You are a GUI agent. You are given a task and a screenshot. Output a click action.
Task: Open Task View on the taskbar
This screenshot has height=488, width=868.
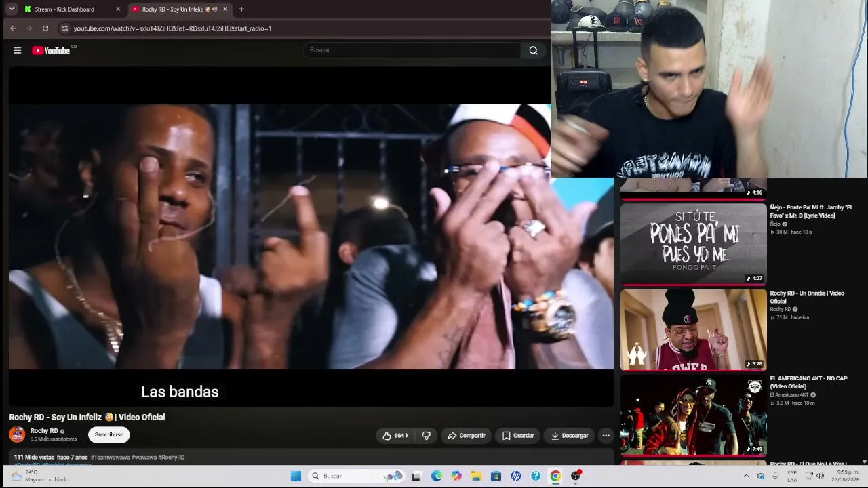tap(416, 476)
